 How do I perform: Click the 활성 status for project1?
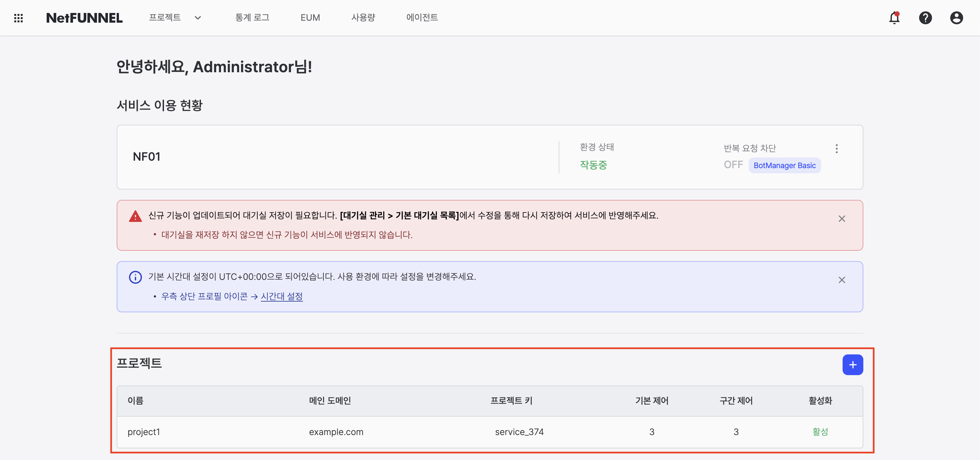tap(820, 432)
